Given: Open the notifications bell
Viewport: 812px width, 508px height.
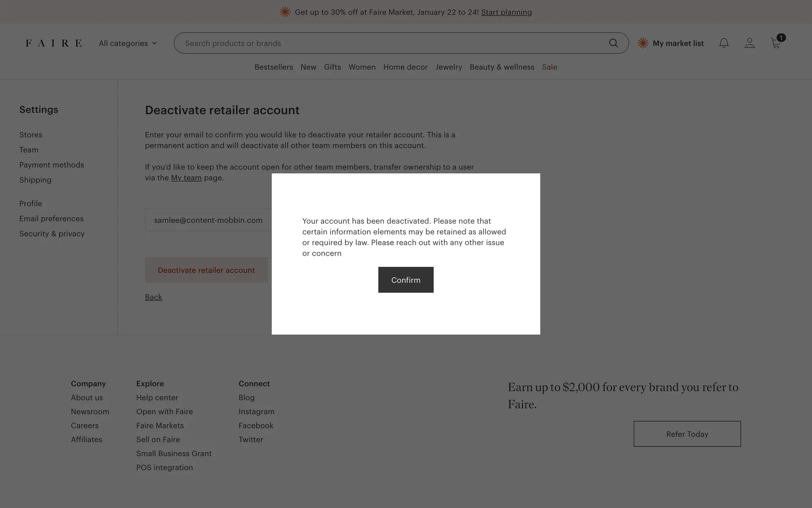Looking at the screenshot, I should 724,43.
